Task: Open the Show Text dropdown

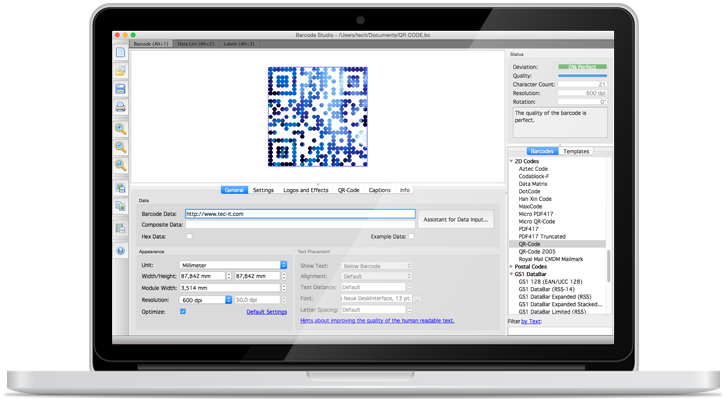Action: (x=376, y=266)
